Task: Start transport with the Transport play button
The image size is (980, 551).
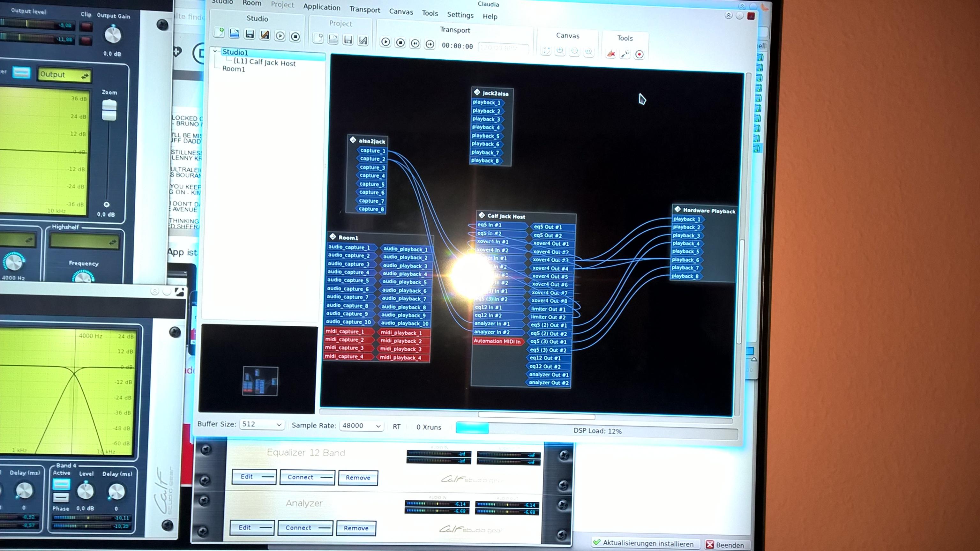Action: tap(385, 41)
